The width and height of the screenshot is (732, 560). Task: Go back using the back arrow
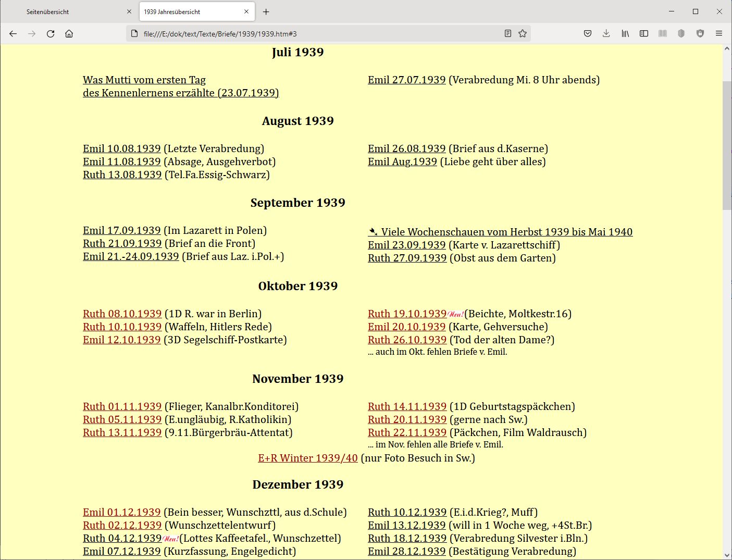13,34
